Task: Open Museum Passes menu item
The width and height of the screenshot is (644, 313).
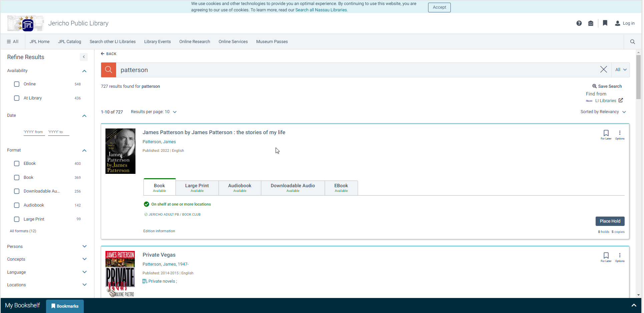Action: point(272,42)
